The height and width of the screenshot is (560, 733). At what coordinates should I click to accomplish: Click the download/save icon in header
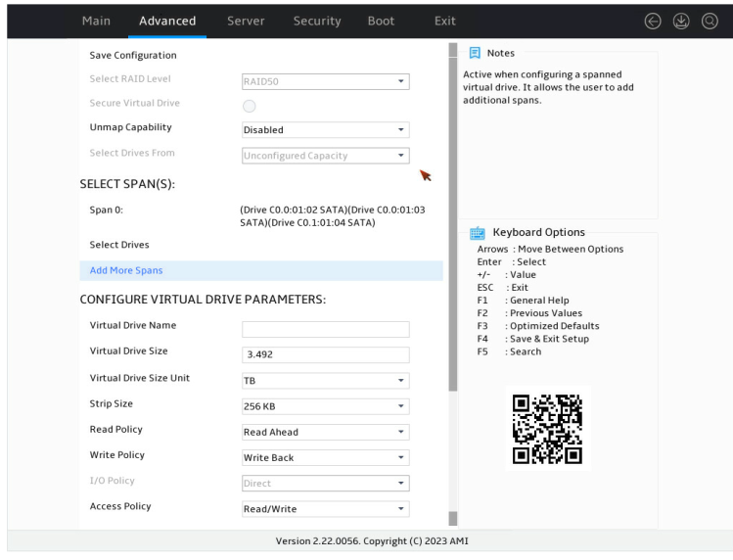coord(681,22)
